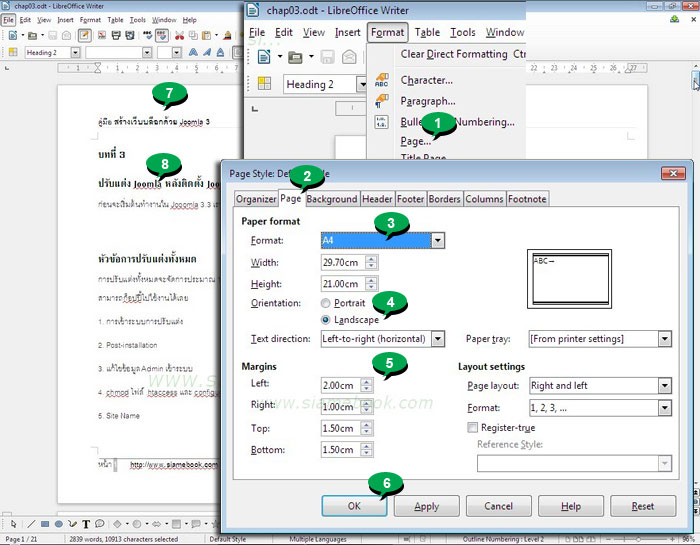This screenshot has width=700, height=545.
Task: Click email document icon in zoomed toolbar
Action: 349,57
